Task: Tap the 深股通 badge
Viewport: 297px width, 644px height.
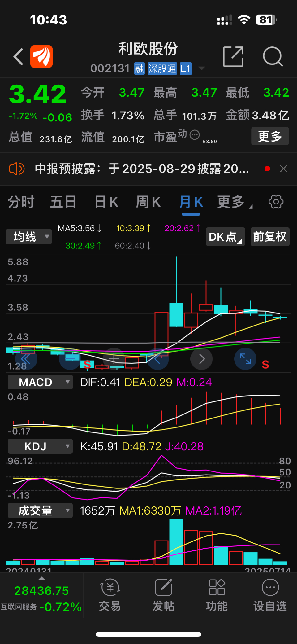Action: click(x=162, y=68)
